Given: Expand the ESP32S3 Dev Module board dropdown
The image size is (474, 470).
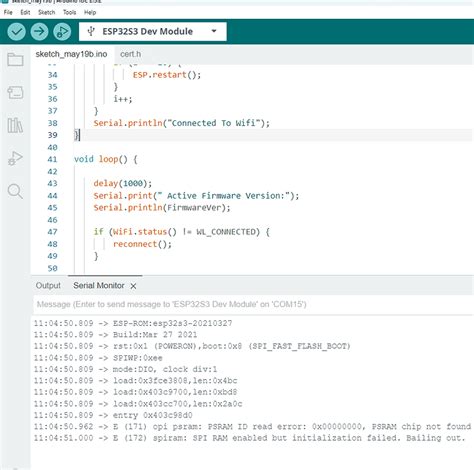Looking at the screenshot, I should point(153,32).
